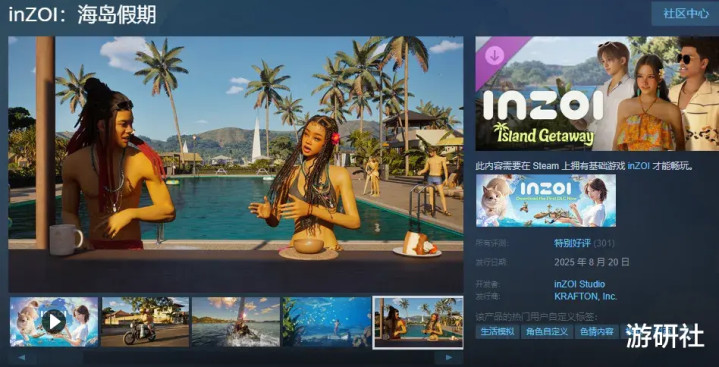Play the trailer video thumbnail
Viewport: 719px width, 367px height.
pos(54,322)
